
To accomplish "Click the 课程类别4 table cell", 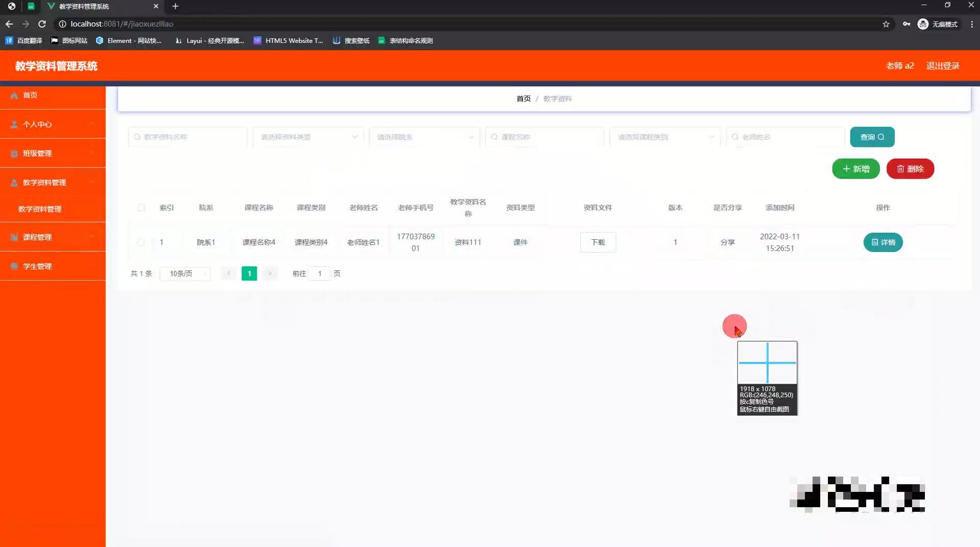I will click(311, 242).
